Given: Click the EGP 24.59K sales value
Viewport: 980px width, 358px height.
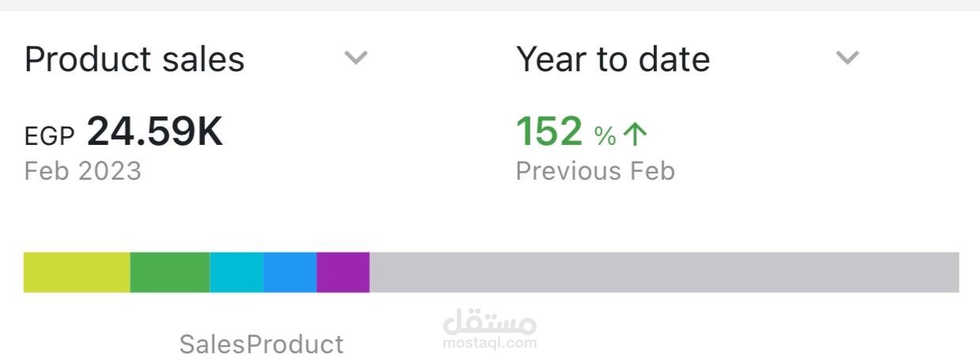Looking at the screenshot, I should pyautogui.click(x=155, y=131).
